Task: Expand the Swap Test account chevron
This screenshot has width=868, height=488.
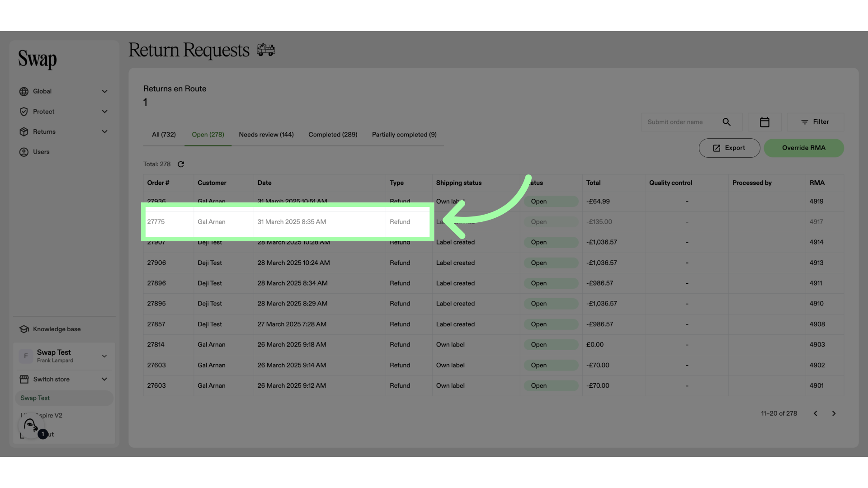Action: (x=104, y=356)
